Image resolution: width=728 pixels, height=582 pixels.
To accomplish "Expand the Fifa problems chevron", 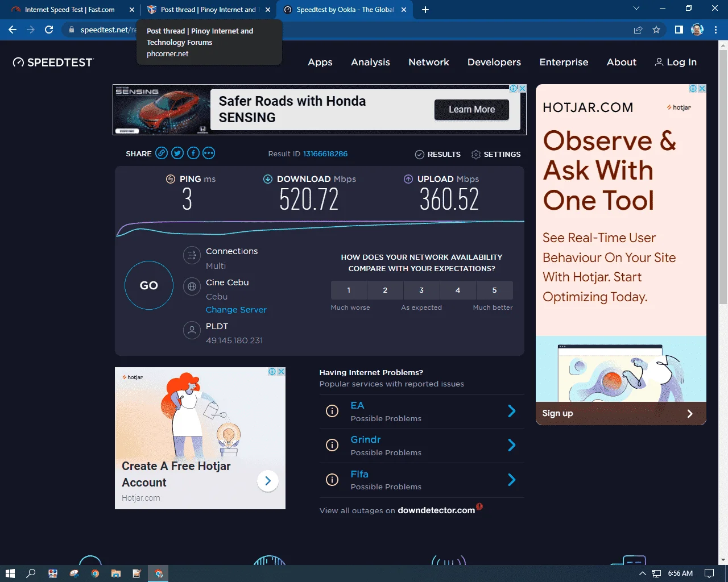I will coord(512,480).
